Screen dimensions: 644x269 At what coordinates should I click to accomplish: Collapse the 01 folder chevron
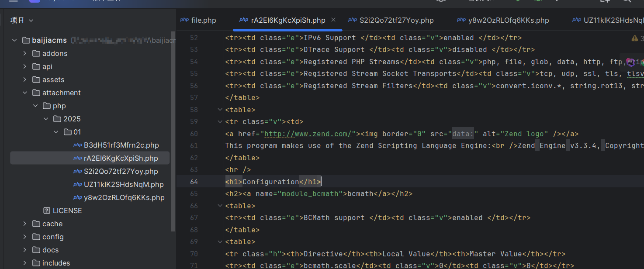(x=56, y=132)
